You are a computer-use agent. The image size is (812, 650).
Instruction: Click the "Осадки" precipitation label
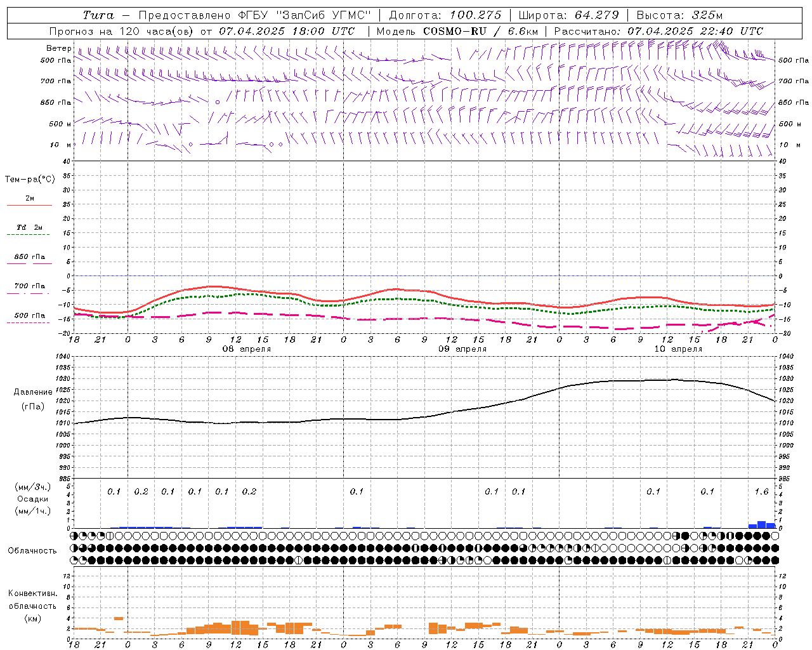33,499
